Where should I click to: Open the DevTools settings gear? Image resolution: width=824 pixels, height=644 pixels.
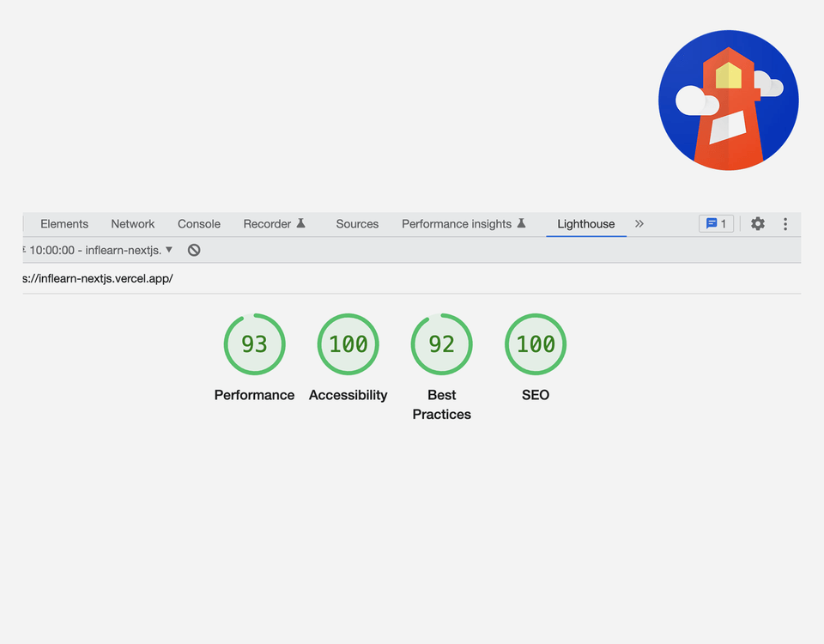tap(757, 224)
